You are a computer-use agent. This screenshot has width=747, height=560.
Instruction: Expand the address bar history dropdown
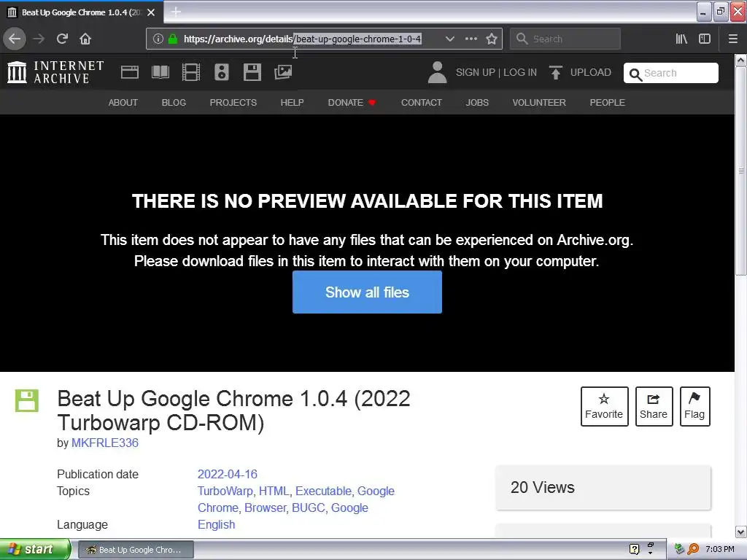pyautogui.click(x=449, y=39)
